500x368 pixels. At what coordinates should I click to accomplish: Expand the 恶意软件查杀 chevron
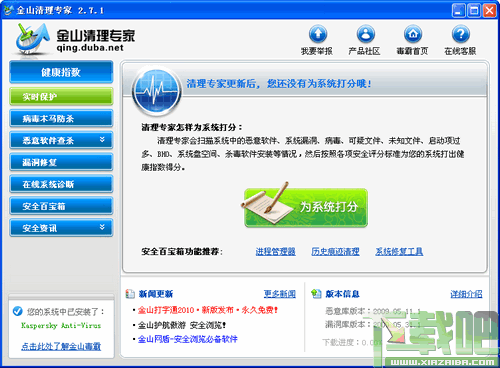pyautogui.click(x=102, y=139)
